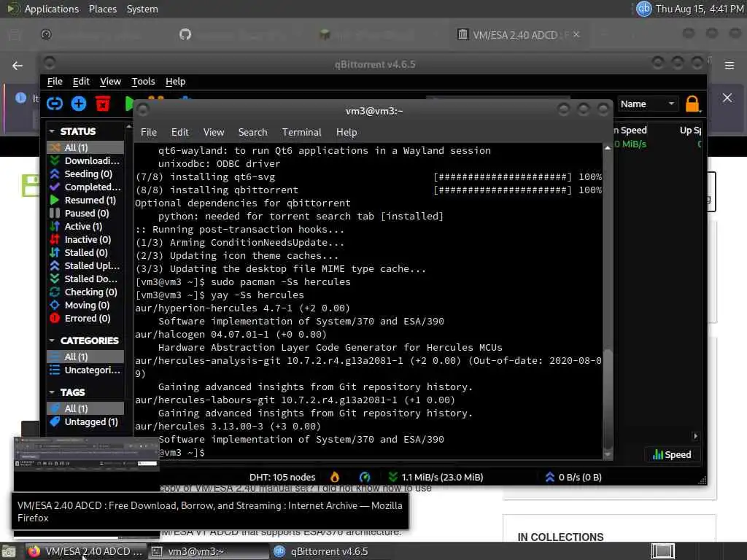Dismiss the Firefox notification bar with X
This screenshot has height=560, width=747.
point(727,98)
